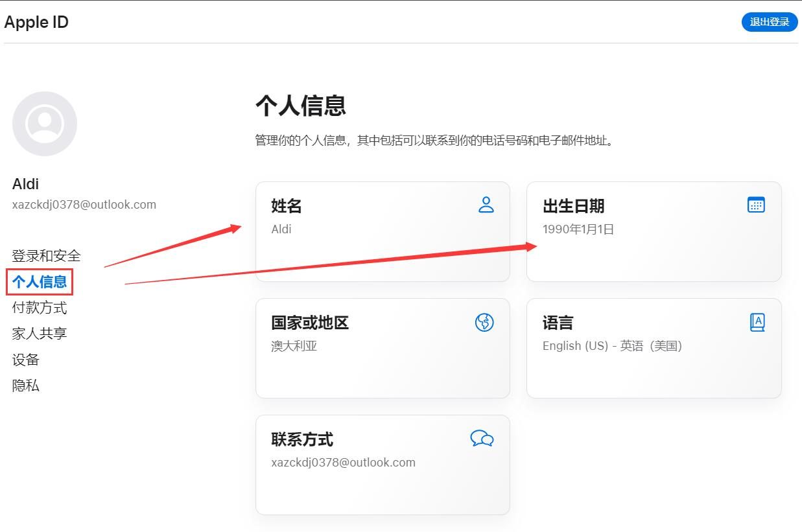This screenshot has height=532, width=802.
Task: Click the 退出登录 button
Action: click(769, 21)
